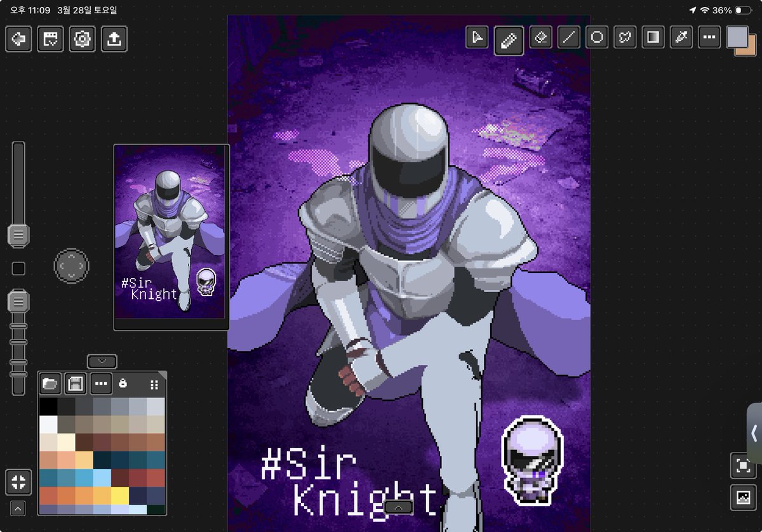The width and height of the screenshot is (762, 532).
Task: Click the focus frame icon
Action: click(742, 466)
